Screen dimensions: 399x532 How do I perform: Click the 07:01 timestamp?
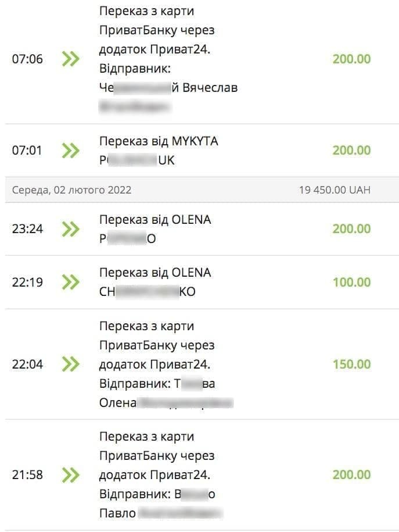[x=27, y=151]
